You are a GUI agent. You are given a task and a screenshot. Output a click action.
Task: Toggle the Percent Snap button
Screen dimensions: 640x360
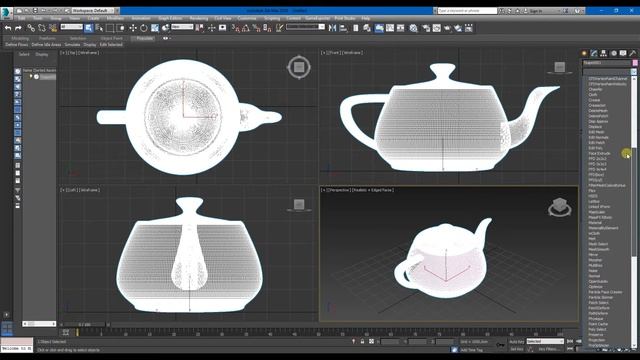tap(256, 28)
